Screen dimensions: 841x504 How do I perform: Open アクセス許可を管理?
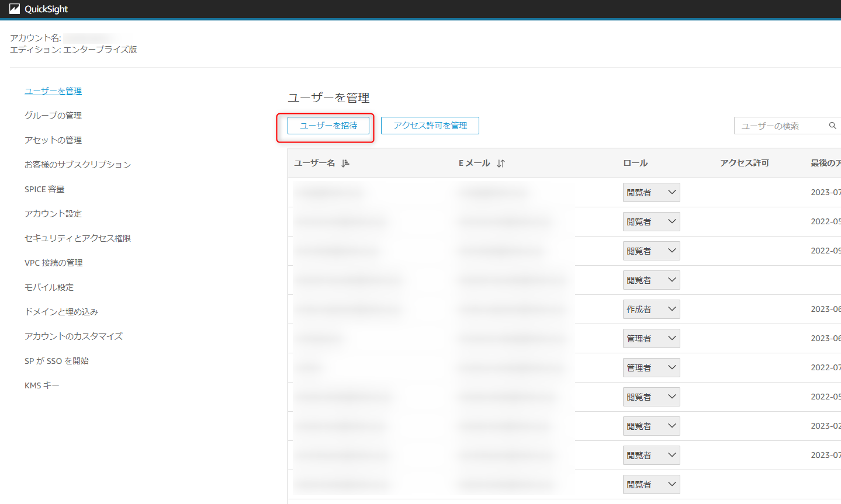[x=430, y=125]
